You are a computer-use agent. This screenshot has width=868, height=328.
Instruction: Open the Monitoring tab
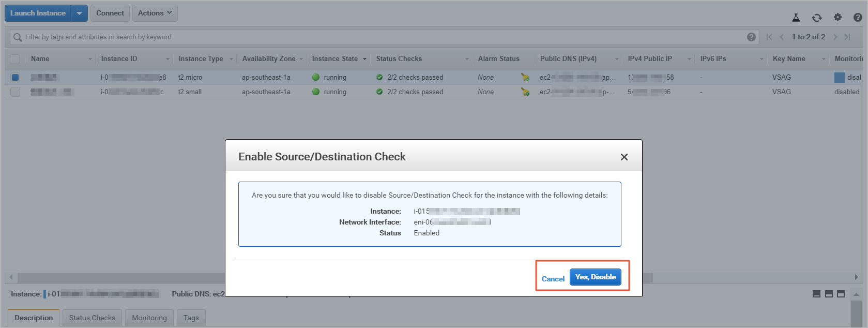coord(149,318)
